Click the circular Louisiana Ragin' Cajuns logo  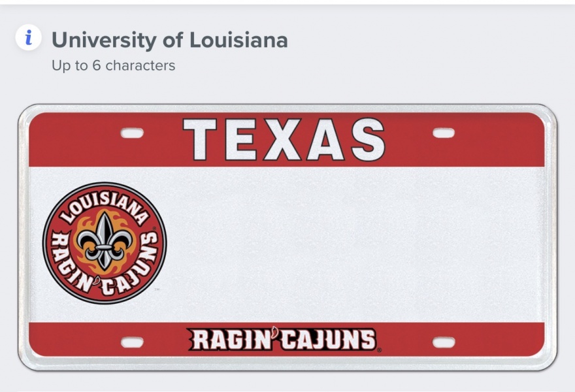(x=105, y=243)
